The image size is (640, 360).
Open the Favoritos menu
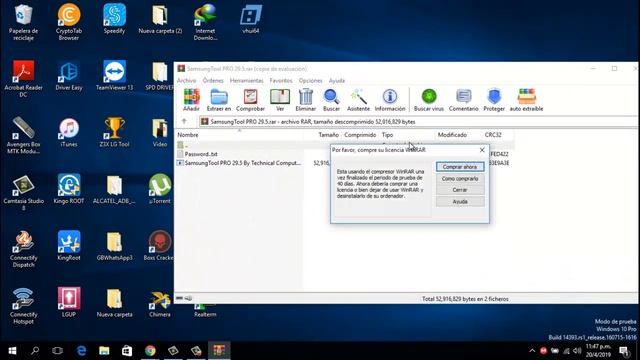tap(281, 80)
